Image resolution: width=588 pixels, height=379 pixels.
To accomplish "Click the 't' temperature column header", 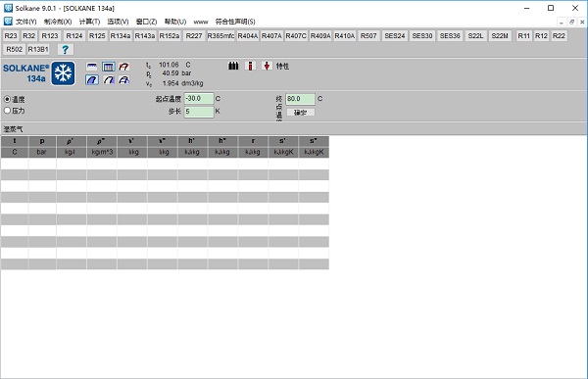I will coord(15,141).
